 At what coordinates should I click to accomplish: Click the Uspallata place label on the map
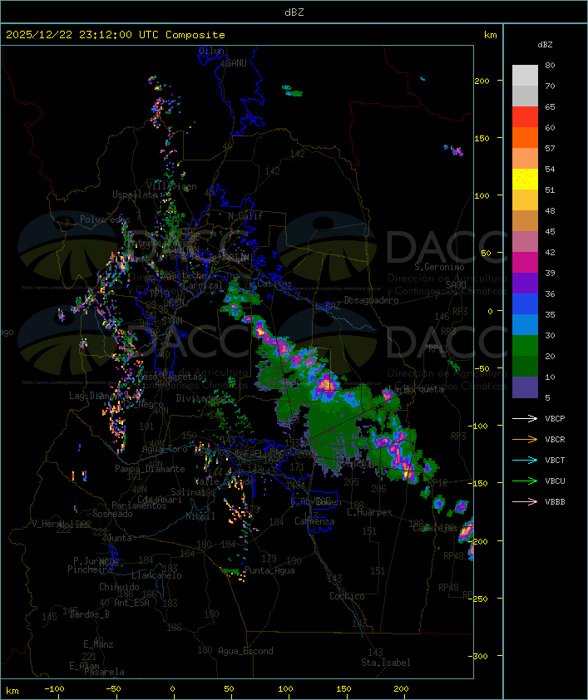[135, 195]
